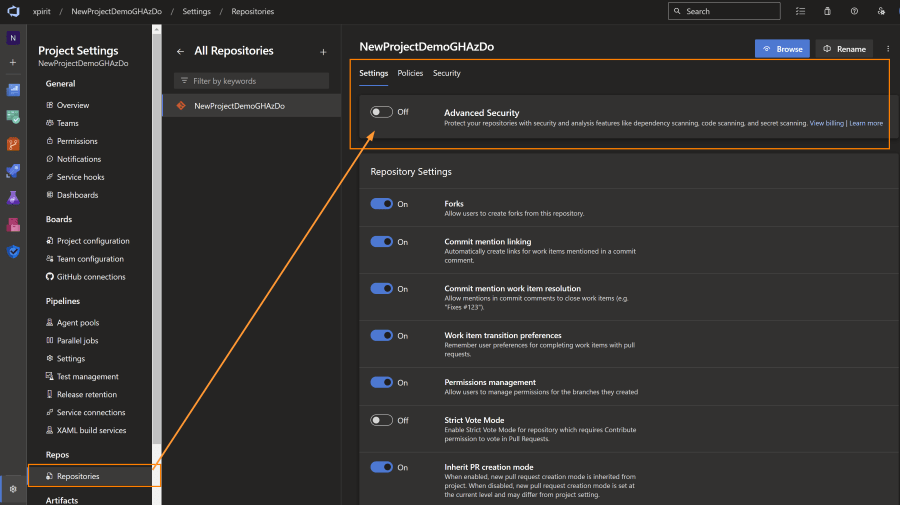This screenshot has height=505, width=900.
Task: Select NewProjectDemoGHAzDo in the repository list
Action: [239, 105]
